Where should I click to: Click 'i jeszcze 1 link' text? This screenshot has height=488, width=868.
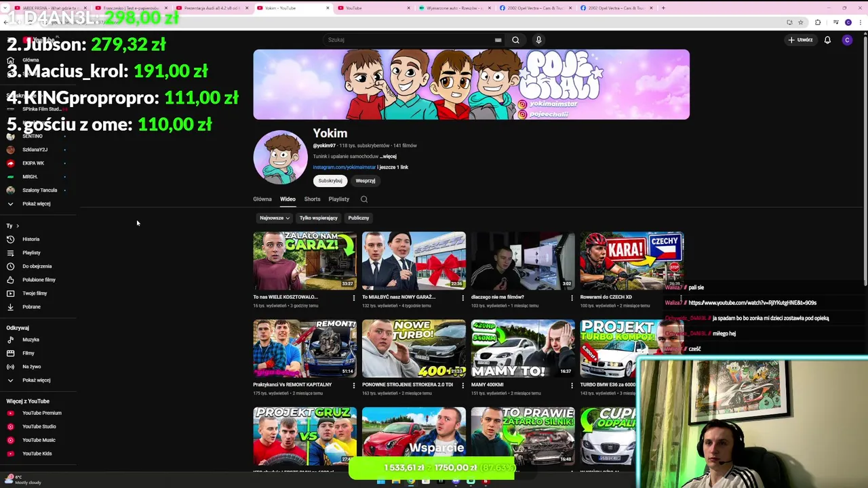pyautogui.click(x=393, y=167)
